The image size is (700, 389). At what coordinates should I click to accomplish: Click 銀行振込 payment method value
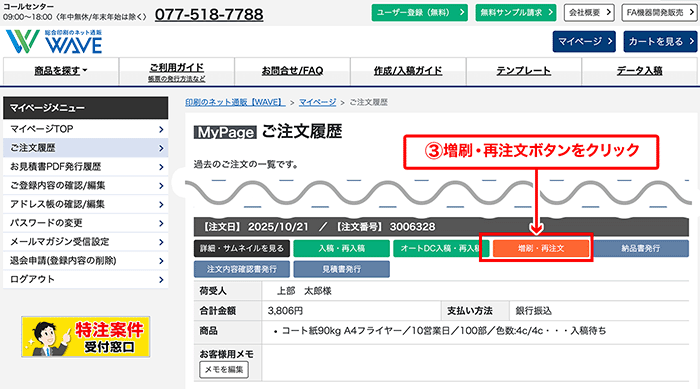533,310
